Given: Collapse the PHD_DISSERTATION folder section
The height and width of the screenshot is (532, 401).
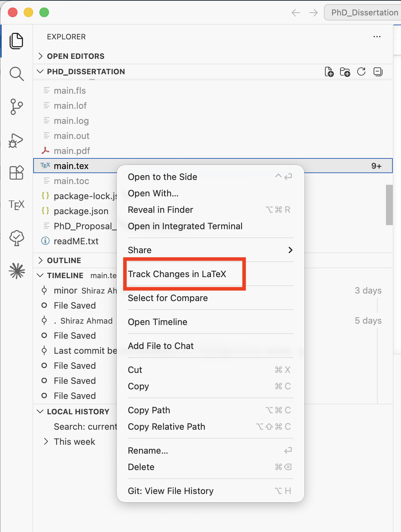Looking at the screenshot, I should tap(40, 72).
